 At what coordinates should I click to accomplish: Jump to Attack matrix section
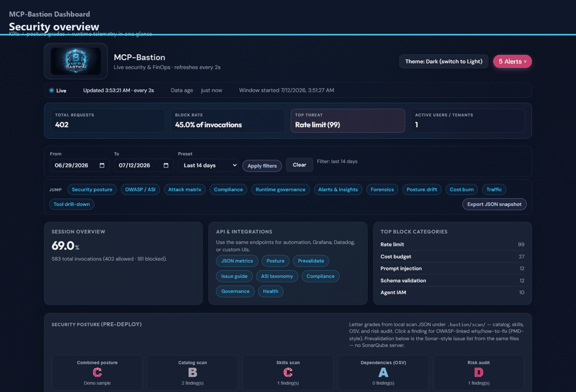185,190
